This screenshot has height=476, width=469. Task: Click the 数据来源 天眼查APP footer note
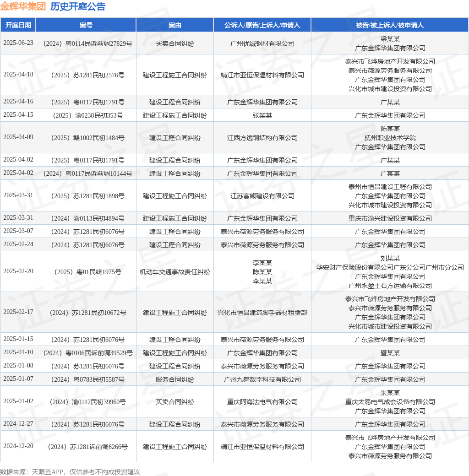click(70, 472)
